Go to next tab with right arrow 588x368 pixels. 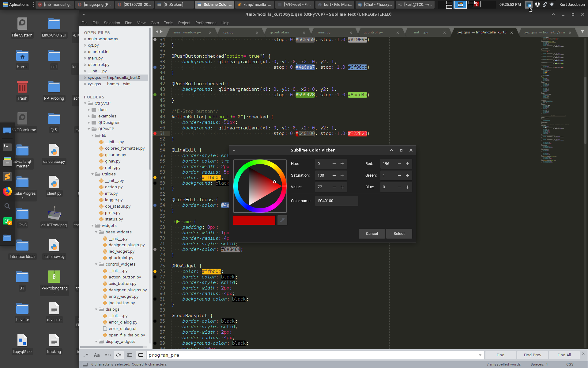tap(161, 32)
